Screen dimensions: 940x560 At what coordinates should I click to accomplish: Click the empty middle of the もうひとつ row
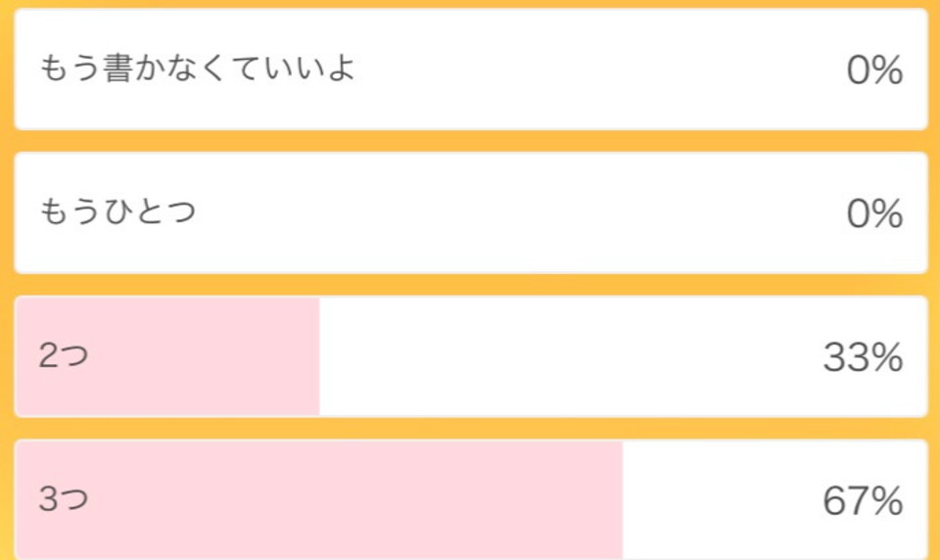[522, 212]
